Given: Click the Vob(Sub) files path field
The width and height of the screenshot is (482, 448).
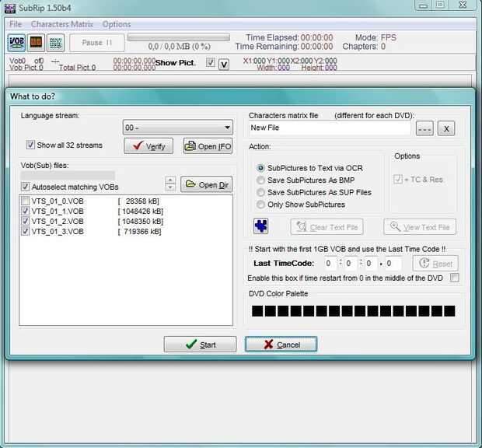Looking at the screenshot, I should pyautogui.click(x=68, y=176).
